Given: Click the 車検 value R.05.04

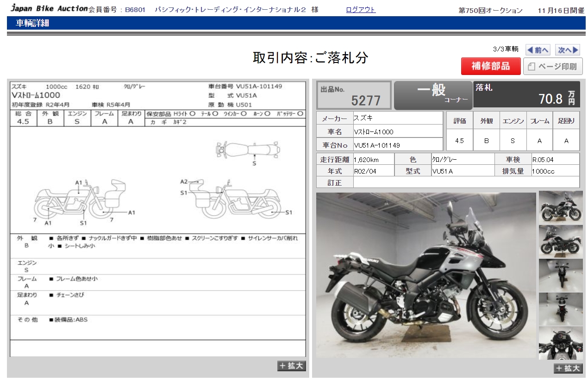Looking at the screenshot, I should (543, 160).
